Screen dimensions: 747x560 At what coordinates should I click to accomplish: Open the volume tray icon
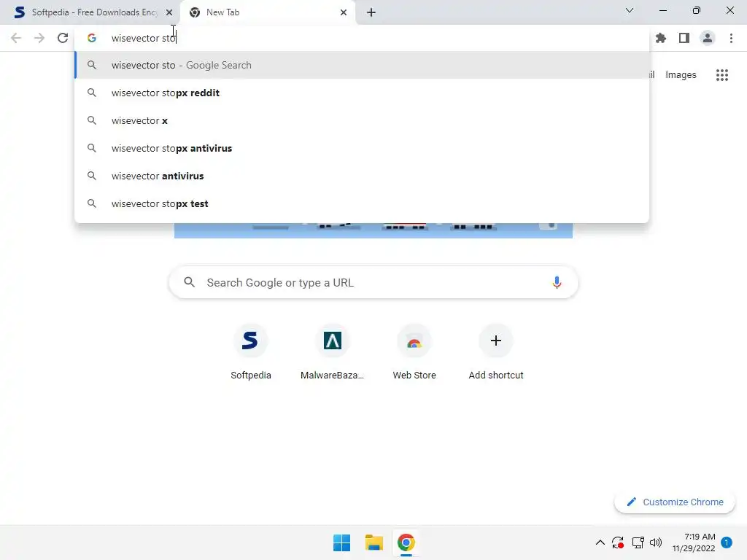[x=656, y=542]
